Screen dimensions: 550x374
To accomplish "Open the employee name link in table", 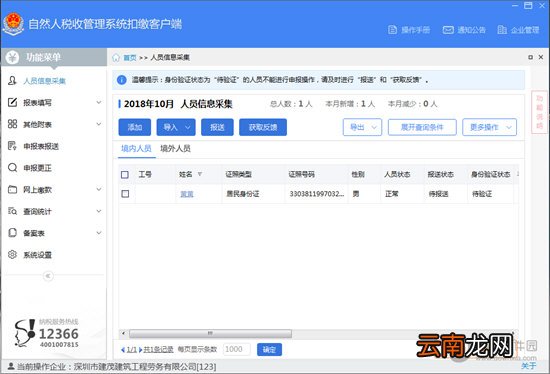I will [x=187, y=194].
